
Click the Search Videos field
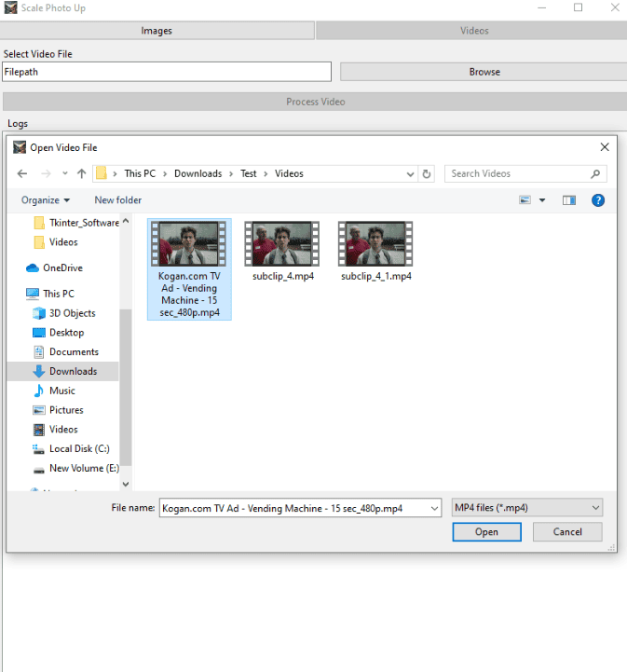(525, 174)
